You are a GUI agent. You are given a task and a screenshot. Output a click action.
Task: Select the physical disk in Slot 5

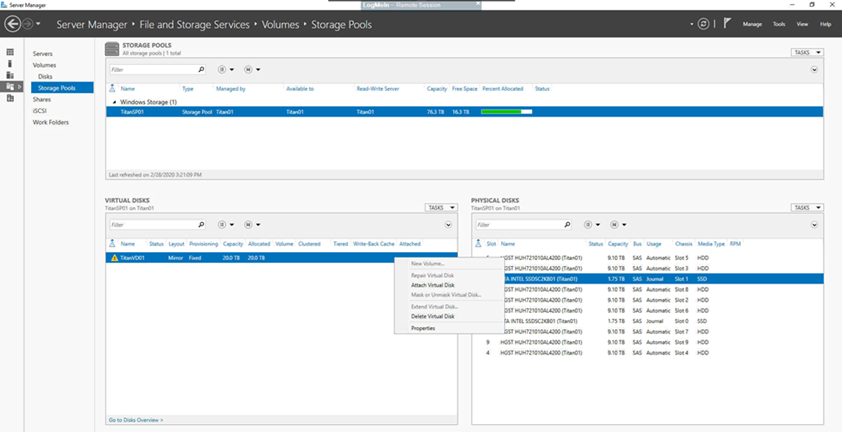(648, 258)
